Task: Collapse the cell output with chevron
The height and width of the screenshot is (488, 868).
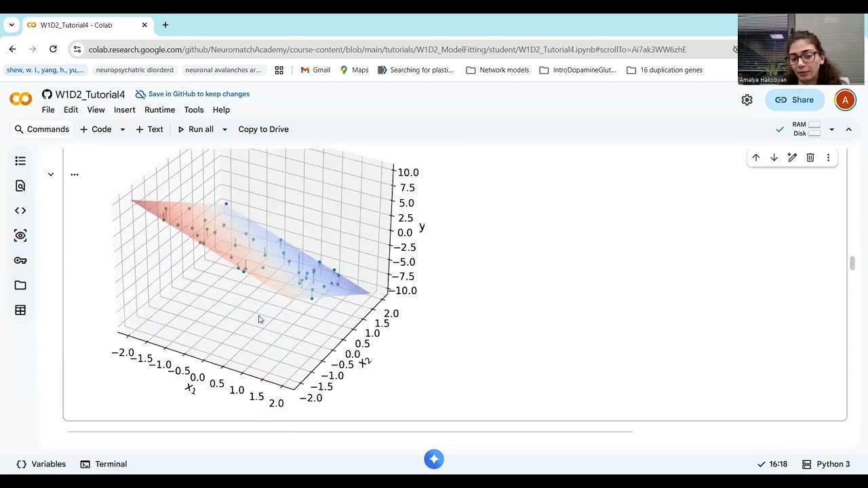Action: [x=50, y=174]
